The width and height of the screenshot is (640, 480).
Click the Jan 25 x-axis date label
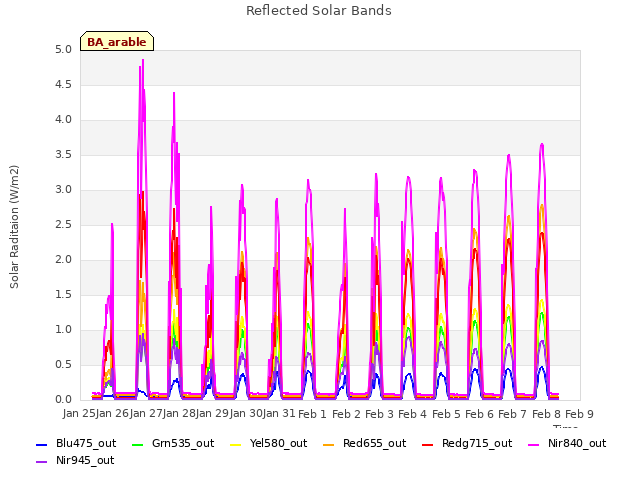coord(79,414)
